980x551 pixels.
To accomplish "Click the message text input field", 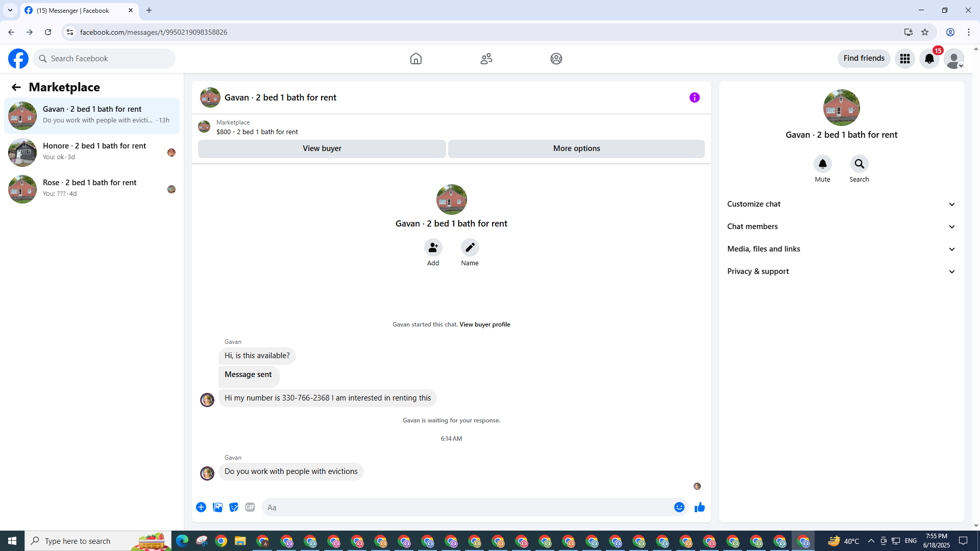I will coord(467,507).
